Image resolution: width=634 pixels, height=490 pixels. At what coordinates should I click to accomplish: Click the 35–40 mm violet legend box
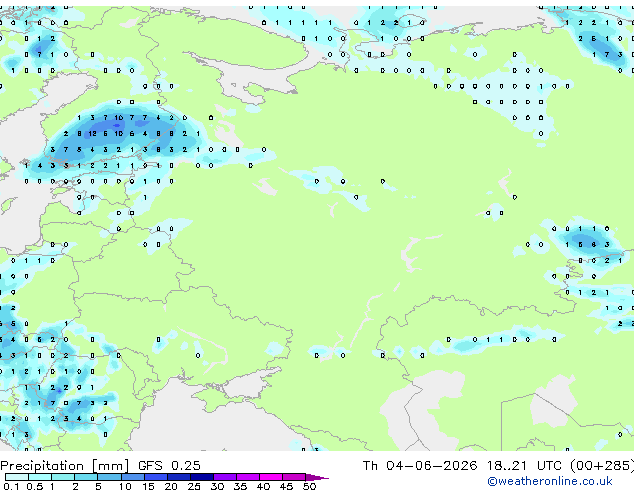(x=248, y=477)
